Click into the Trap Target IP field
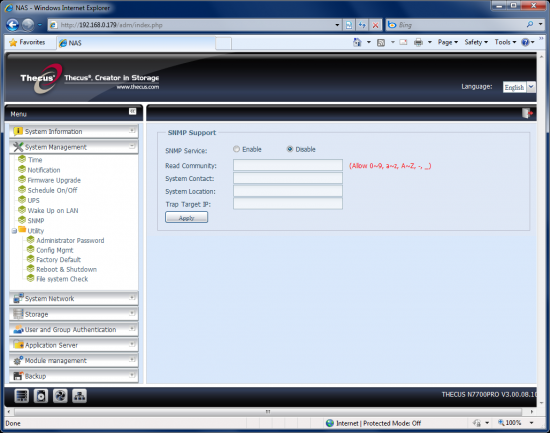Viewport: 550px width, 433px height. pyautogui.click(x=288, y=204)
